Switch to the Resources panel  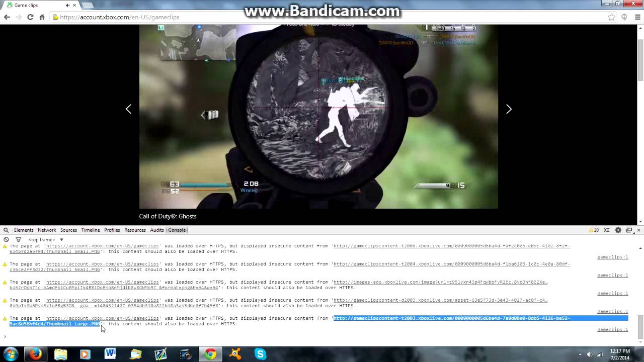point(135,230)
